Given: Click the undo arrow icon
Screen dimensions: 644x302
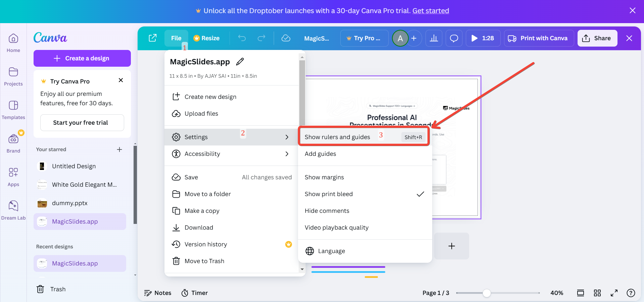Looking at the screenshot, I should click(x=242, y=38).
